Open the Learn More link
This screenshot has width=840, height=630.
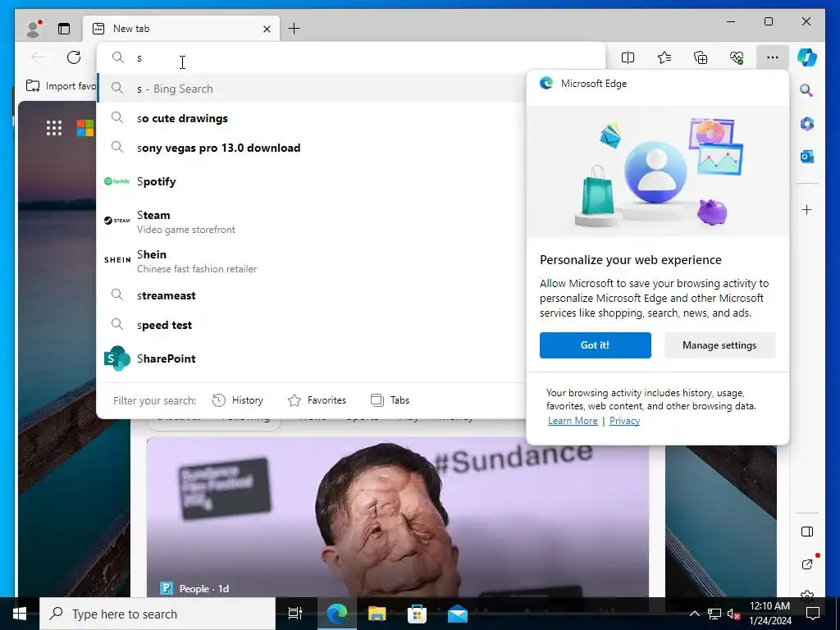coord(573,421)
